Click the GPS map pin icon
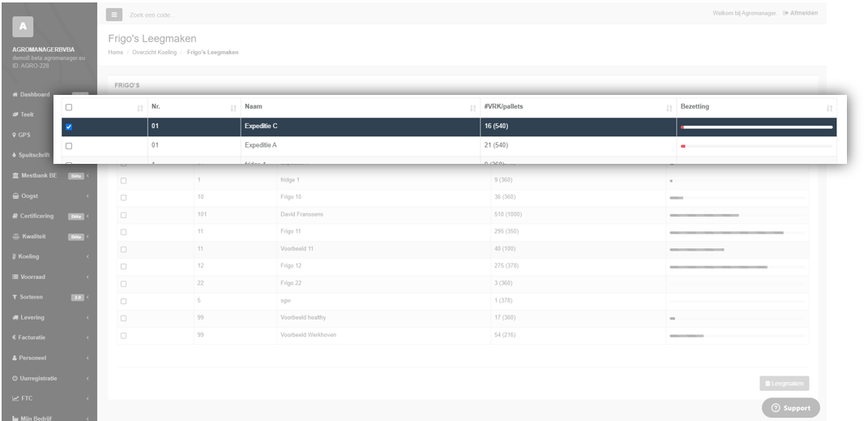Screen dimensions: 868x421 tap(14, 135)
